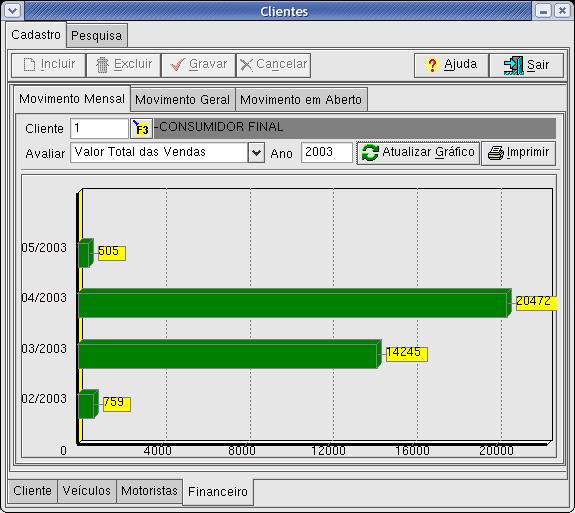The image size is (575, 513).
Task: Click the F3 client lookup icon
Action: point(142,128)
